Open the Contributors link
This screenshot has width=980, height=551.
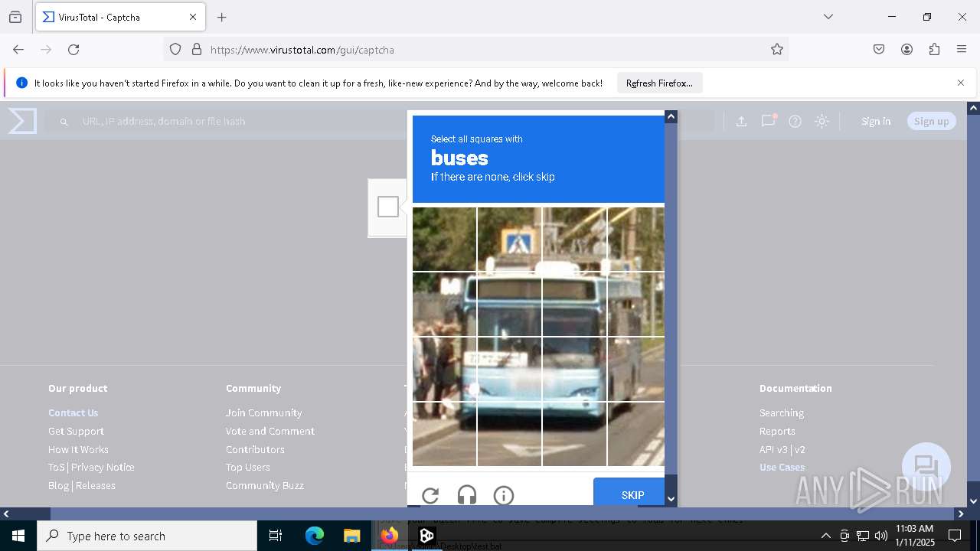[255, 449]
